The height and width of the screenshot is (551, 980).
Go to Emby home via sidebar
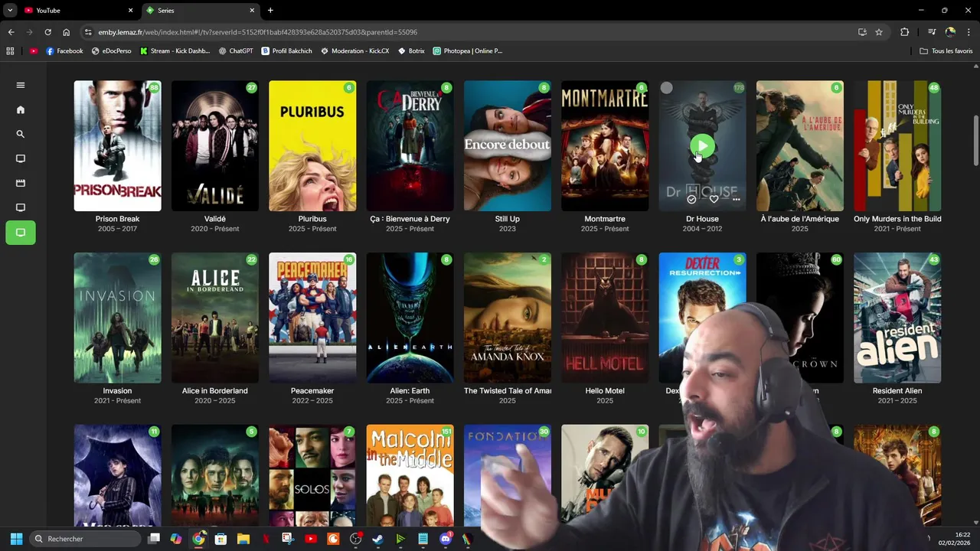coord(21,109)
